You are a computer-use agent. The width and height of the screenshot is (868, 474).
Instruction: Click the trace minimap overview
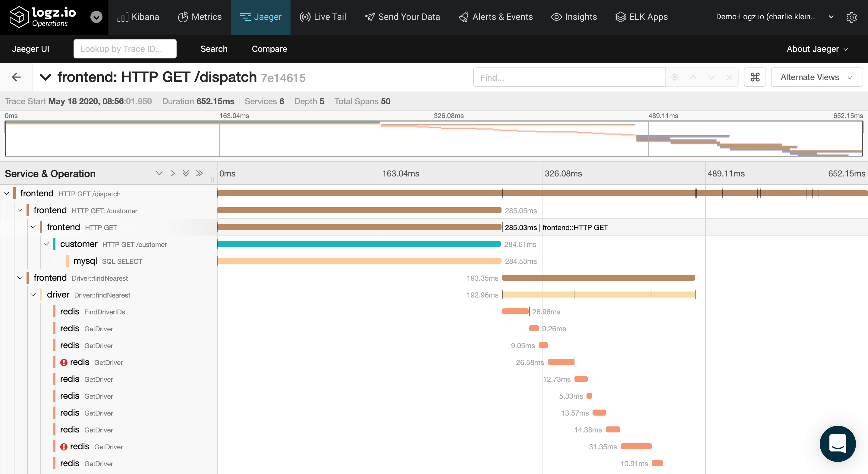[434, 138]
